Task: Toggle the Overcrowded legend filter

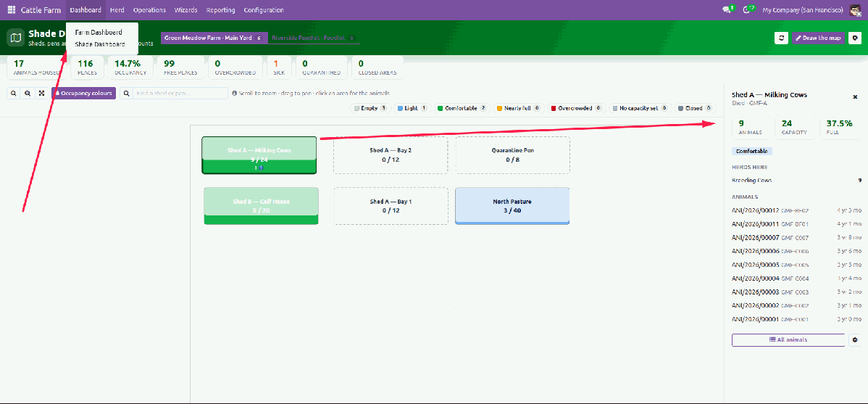Action: (575, 108)
